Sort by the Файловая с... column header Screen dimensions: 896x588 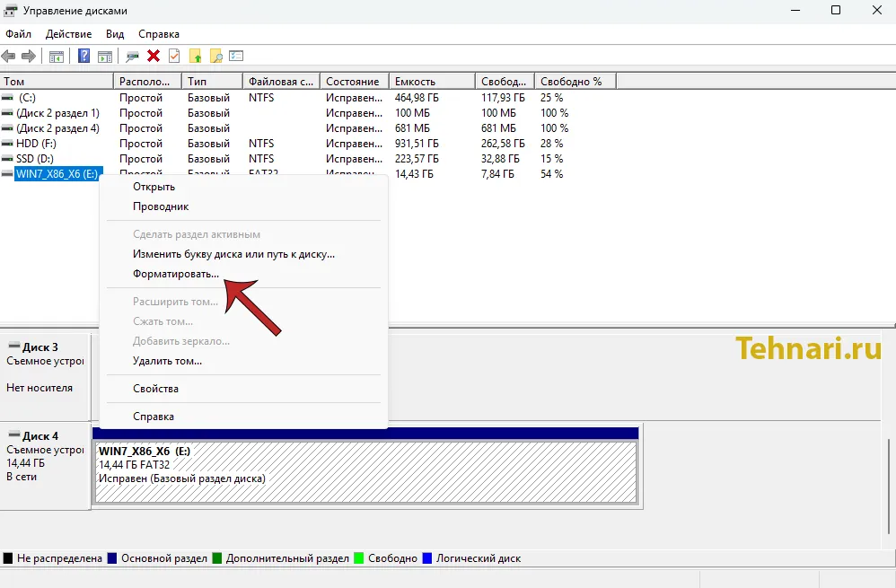[281, 82]
